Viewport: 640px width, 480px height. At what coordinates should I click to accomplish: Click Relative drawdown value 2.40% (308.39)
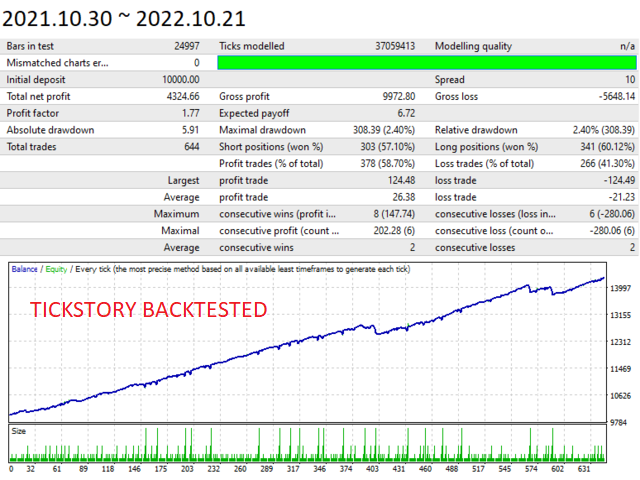(604, 130)
